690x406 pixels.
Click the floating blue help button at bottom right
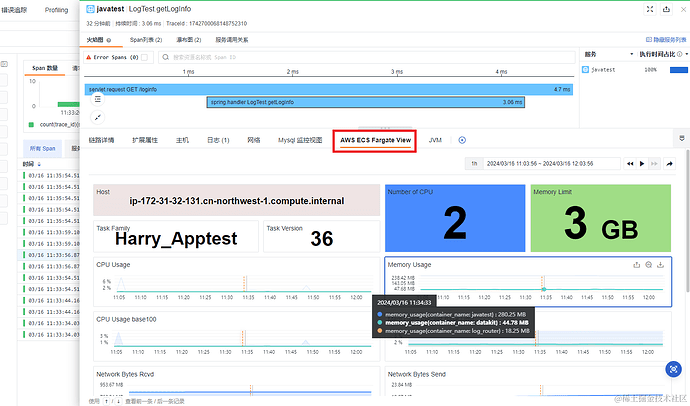tap(673, 369)
